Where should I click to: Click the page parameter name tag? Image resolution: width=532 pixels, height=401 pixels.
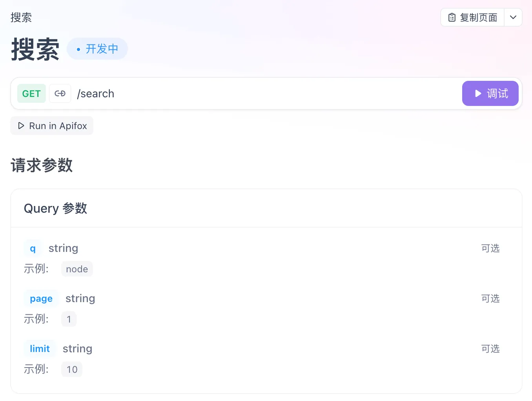pyautogui.click(x=41, y=299)
